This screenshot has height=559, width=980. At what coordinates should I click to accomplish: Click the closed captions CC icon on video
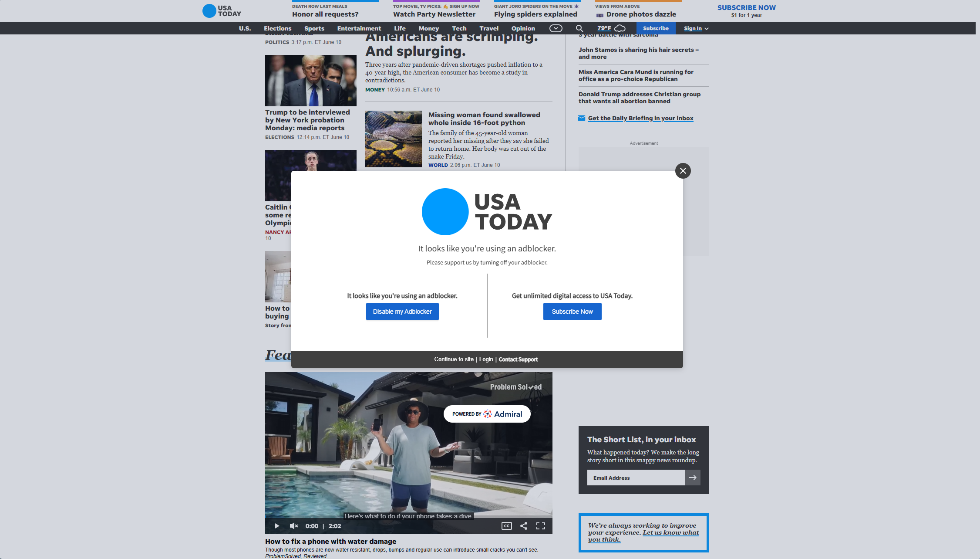(506, 525)
